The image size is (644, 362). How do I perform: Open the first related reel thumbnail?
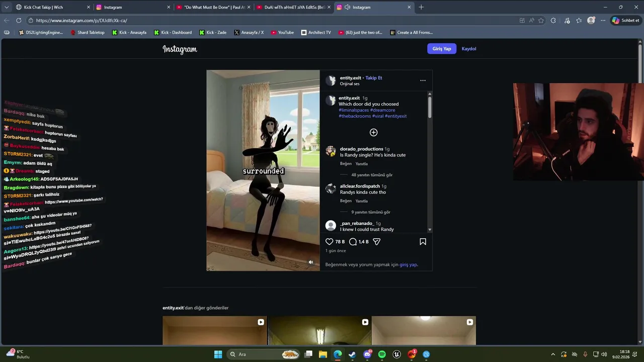tap(215, 330)
